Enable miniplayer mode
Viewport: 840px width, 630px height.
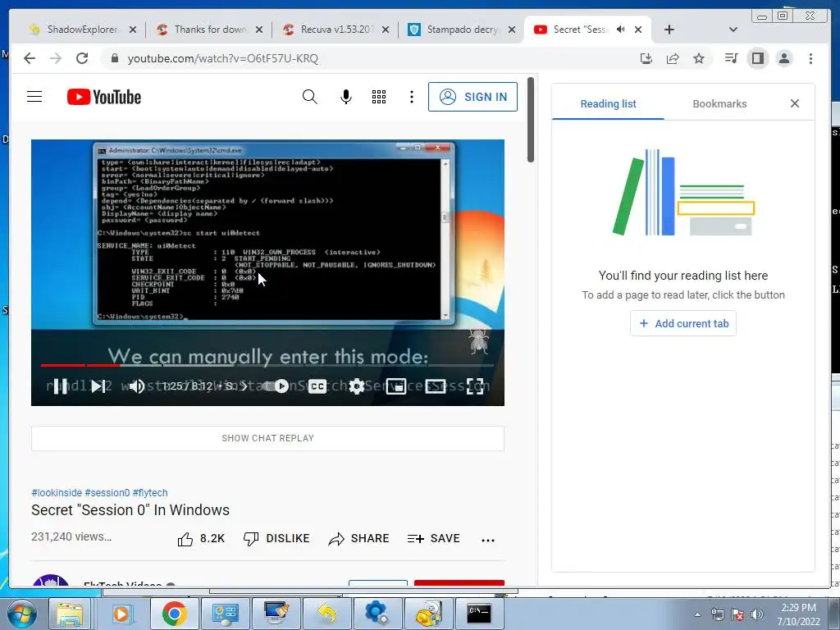point(396,386)
